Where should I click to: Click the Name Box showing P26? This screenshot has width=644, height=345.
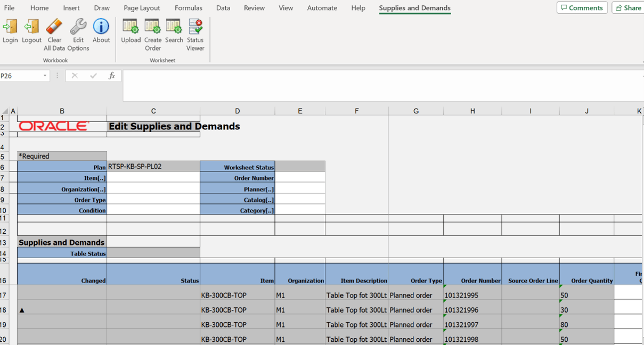click(20, 76)
